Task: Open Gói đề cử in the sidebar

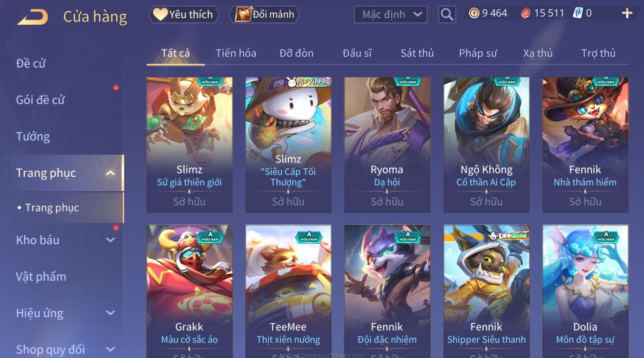Action: coord(40,100)
